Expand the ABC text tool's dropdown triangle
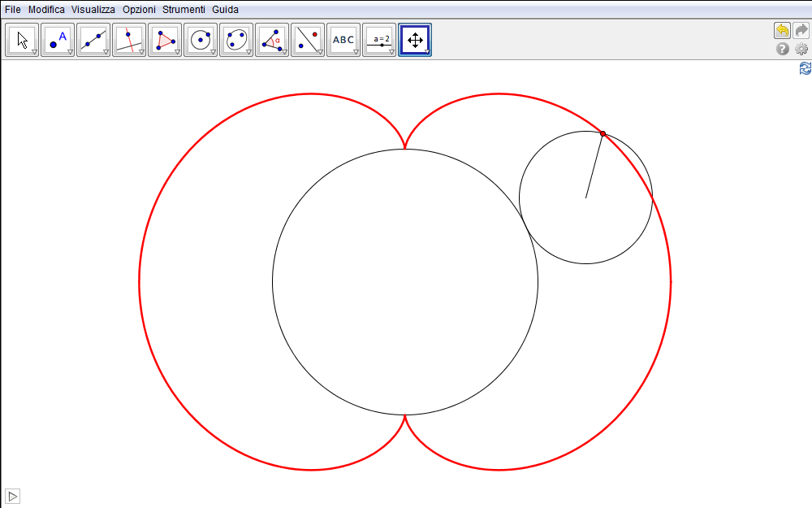This screenshot has width=812, height=508. (x=356, y=52)
